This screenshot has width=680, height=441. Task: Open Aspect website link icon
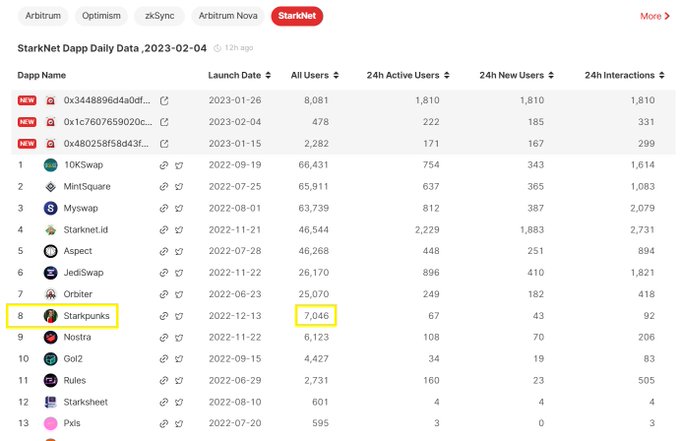pyautogui.click(x=163, y=251)
